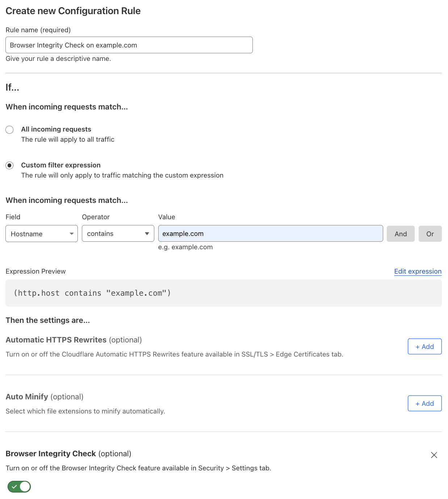Viewport: 448px width, 499px height.
Task: Disable the Browser Integrity Check toggle
Action: [x=19, y=487]
